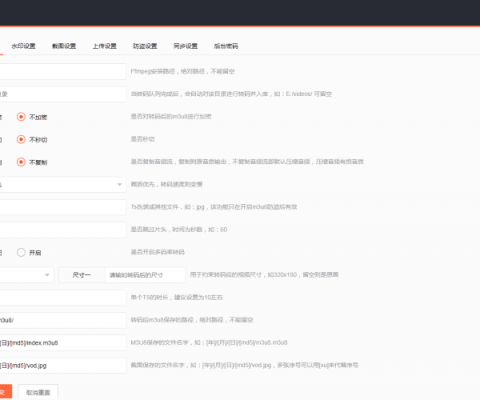Focus the index.m3u8 filename field

coord(63,343)
